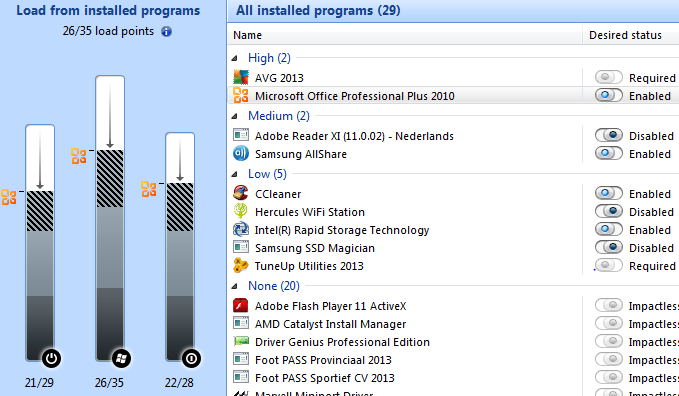Select 'TuneUp Utilities 2013' program name
The image size is (679, 396).
[x=309, y=266]
